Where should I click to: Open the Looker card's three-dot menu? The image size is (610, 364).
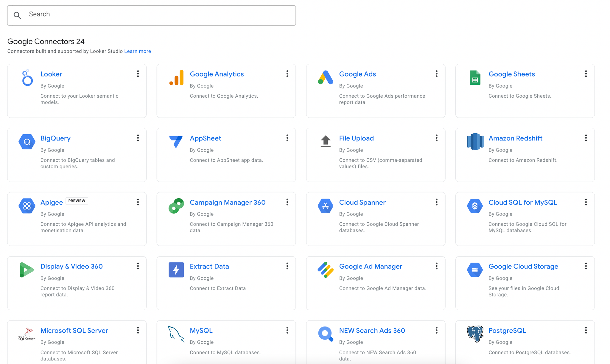coord(138,74)
